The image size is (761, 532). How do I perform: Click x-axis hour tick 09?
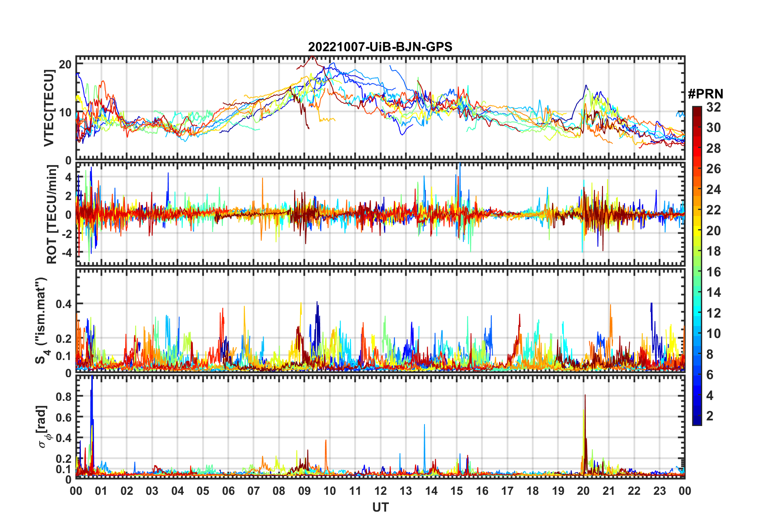tap(304, 491)
